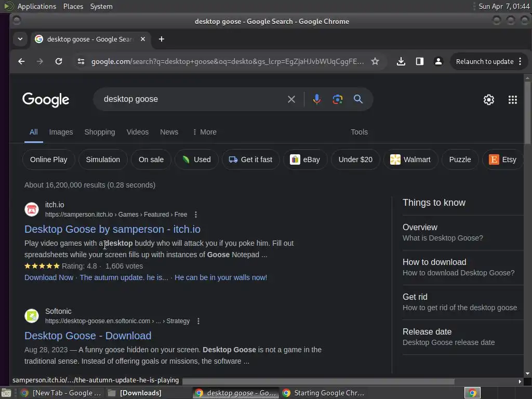The height and width of the screenshot is (399, 532).
Task: Bookmark this page with star icon
Action: [x=375, y=61]
